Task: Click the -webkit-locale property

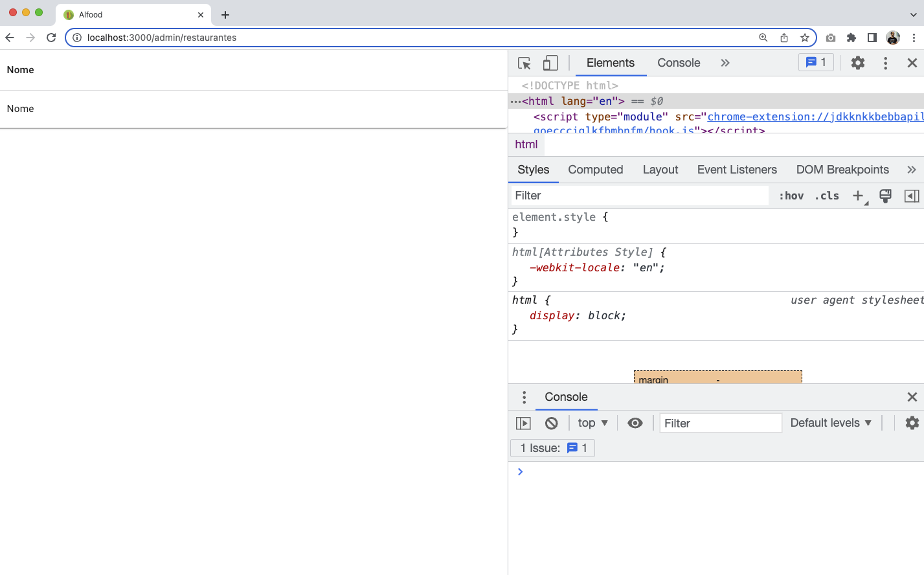Action: point(574,267)
